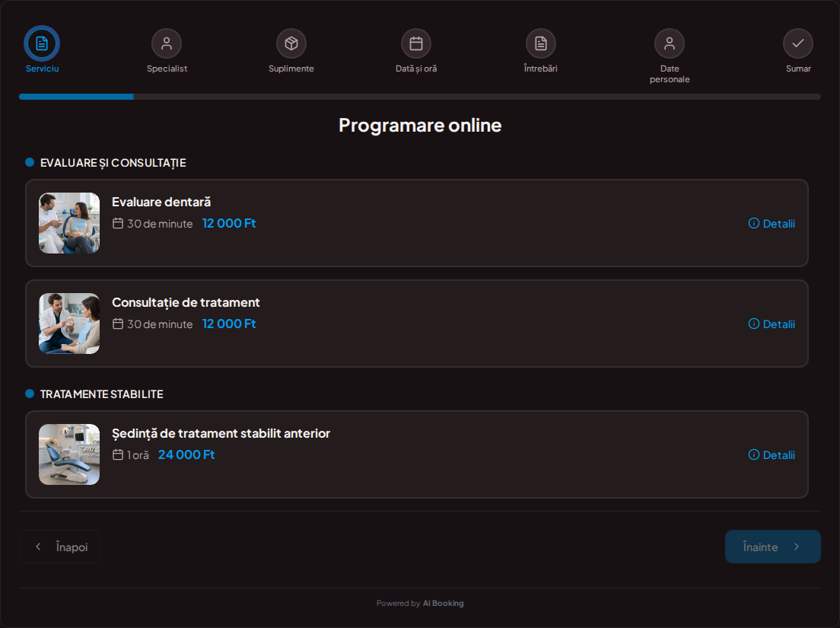840x628 pixels.
Task: Switch to the Dată și oră step label
Action: pyautogui.click(x=416, y=69)
